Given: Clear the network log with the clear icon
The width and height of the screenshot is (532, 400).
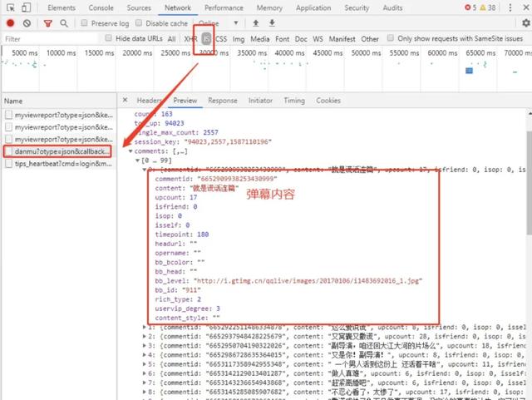Looking at the screenshot, I should 27,23.
